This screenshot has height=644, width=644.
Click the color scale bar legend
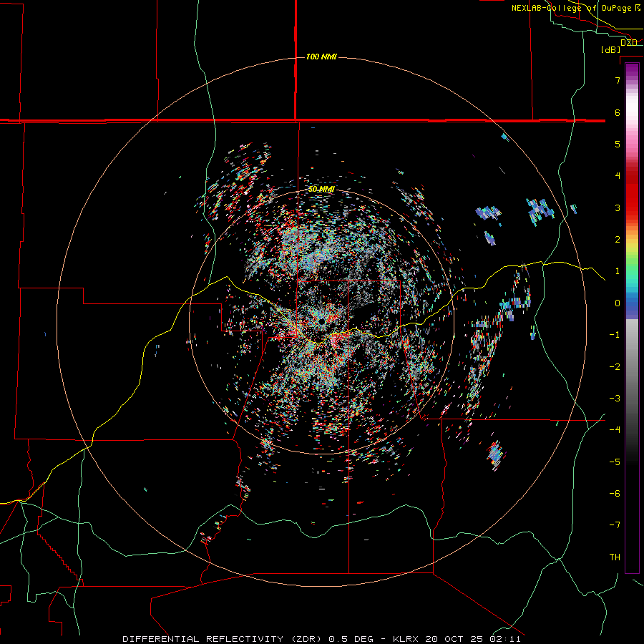point(632,318)
